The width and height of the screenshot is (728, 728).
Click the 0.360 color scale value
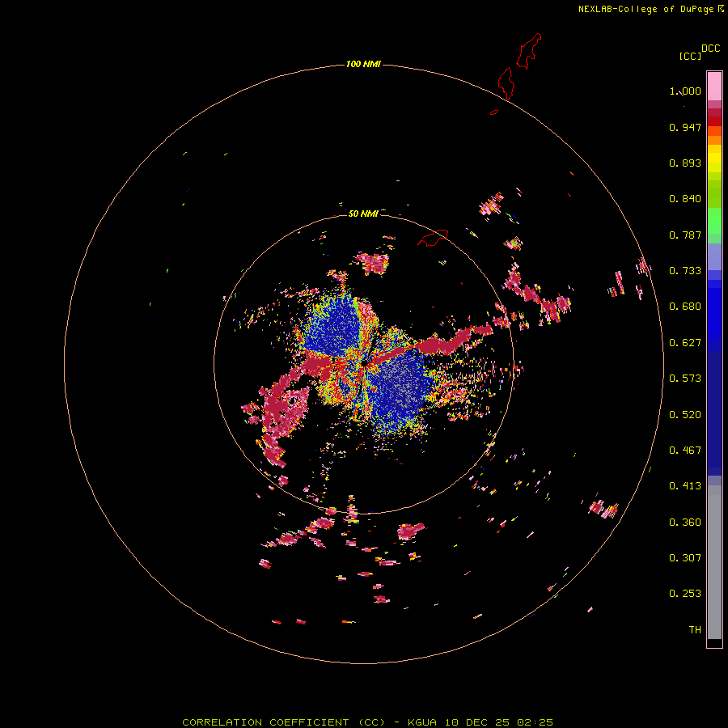point(685,523)
